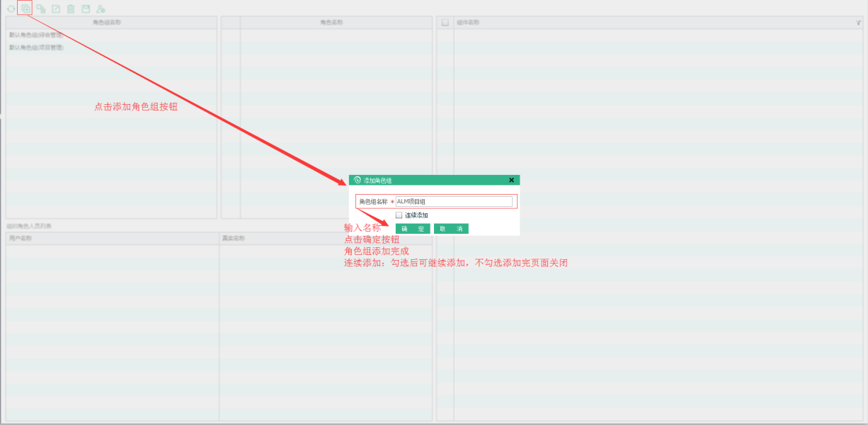
Task: Close the 添加角色组 dialog
Action: (x=511, y=181)
